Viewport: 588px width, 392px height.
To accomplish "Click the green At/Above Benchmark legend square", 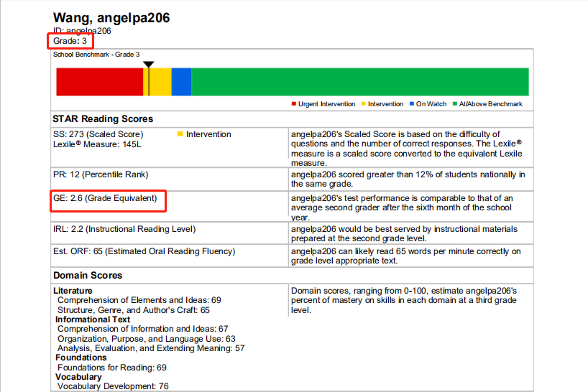I will pos(455,103).
